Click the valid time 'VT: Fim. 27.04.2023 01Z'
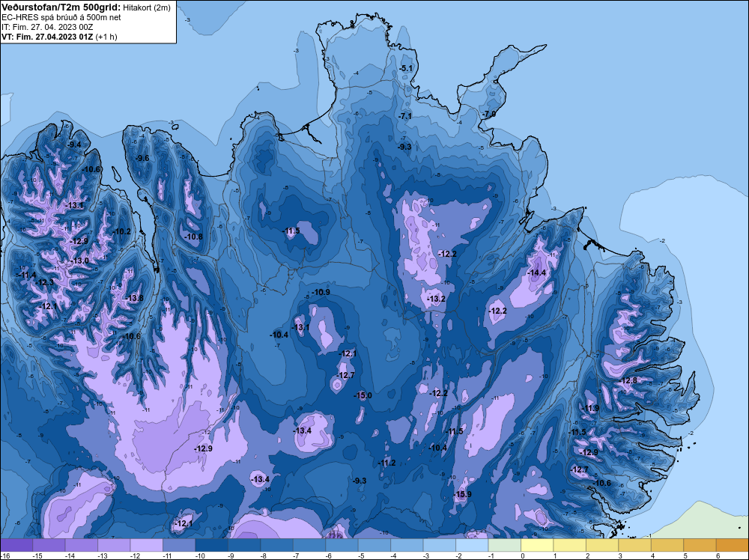Image resolution: width=749 pixels, height=560 pixels. tap(48, 37)
